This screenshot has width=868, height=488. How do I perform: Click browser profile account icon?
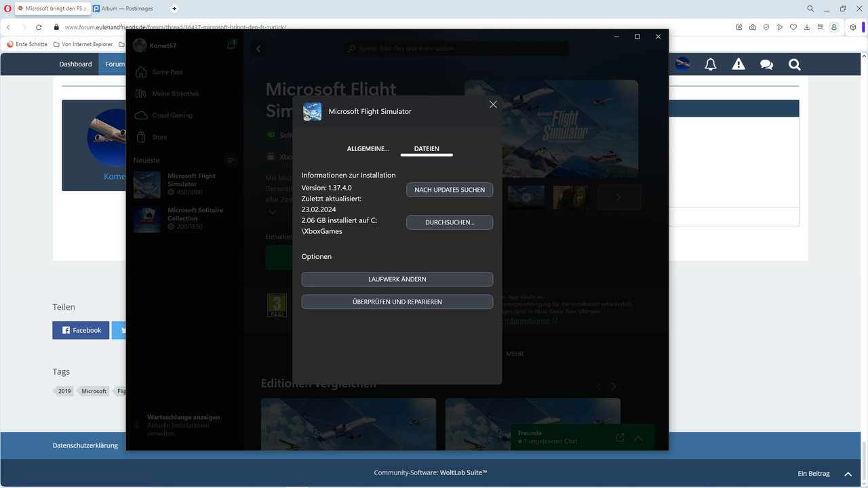834,27
